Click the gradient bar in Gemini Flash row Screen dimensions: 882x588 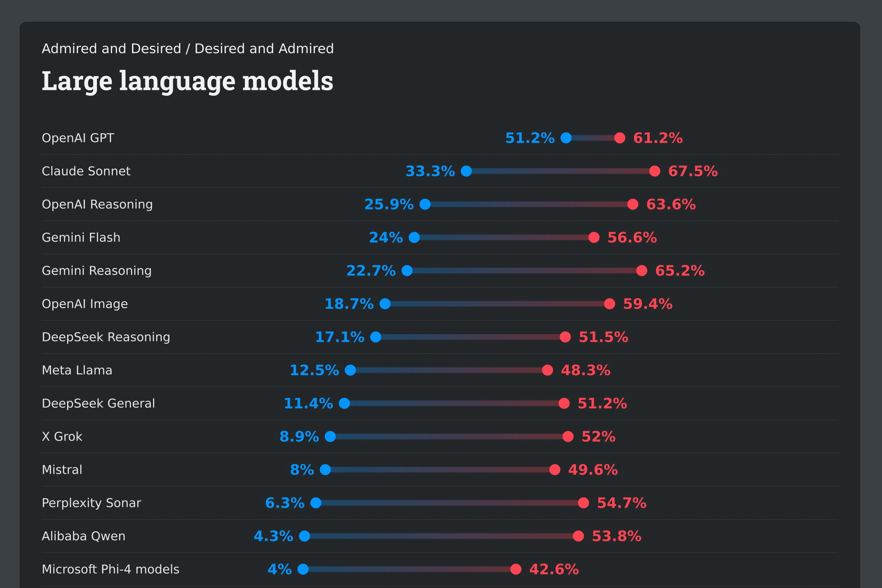504,237
